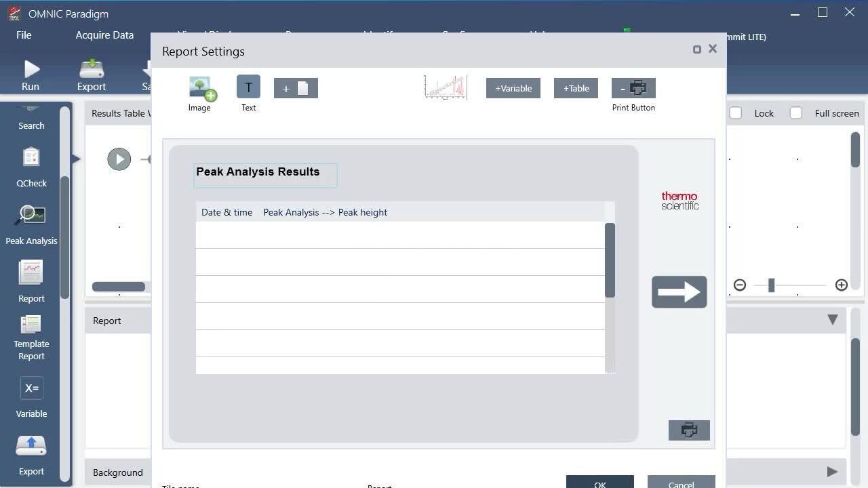Select the Template Report sidebar icon
This screenshot has width=868, height=488.
point(31,325)
